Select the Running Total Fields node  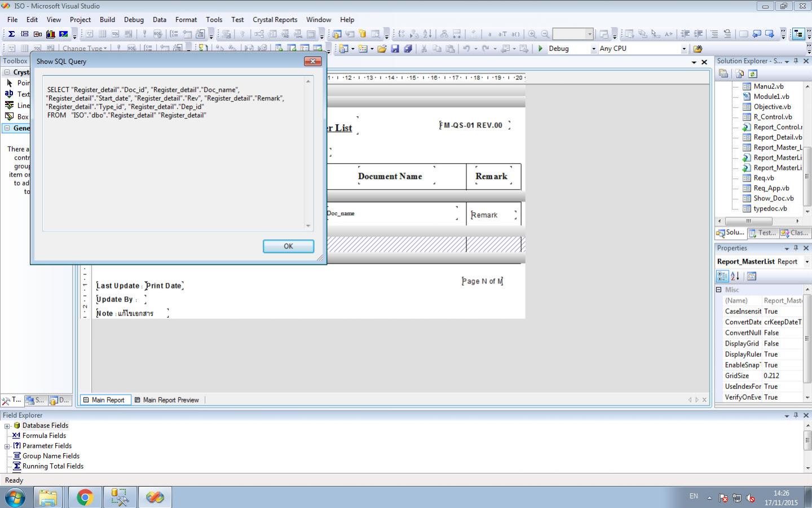tap(53, 466)
